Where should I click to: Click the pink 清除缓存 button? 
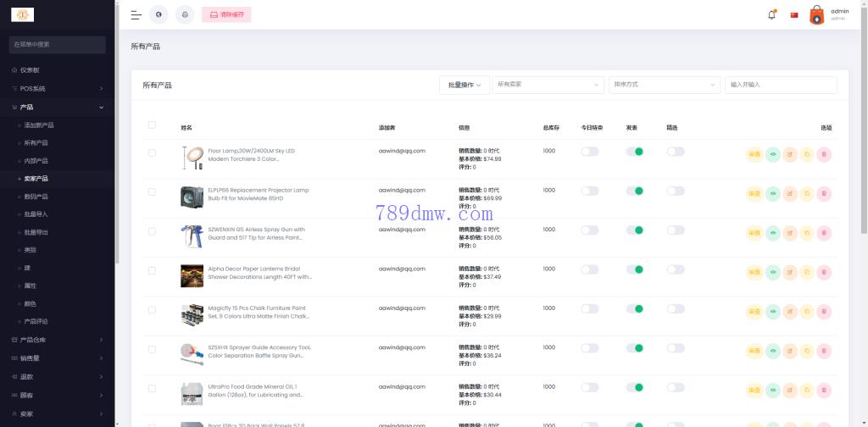(x=227, y=14)
